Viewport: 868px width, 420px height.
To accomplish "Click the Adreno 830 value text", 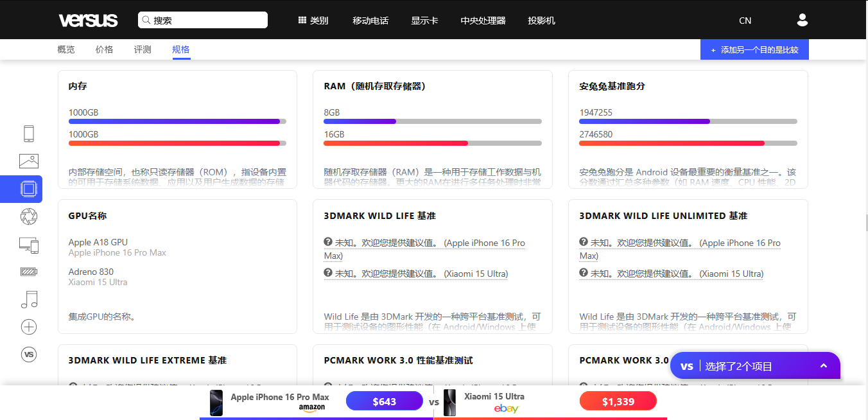I will tap(91, 272).
